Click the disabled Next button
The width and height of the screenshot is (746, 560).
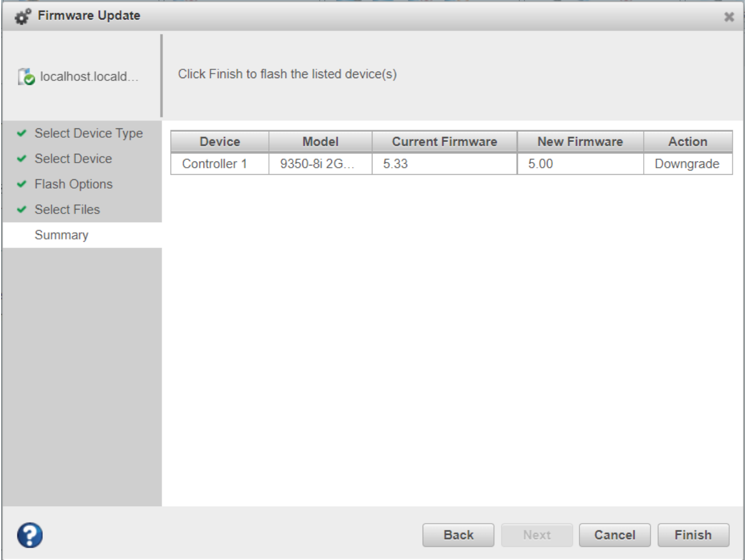pyautogui.click(x=537, y=535)
